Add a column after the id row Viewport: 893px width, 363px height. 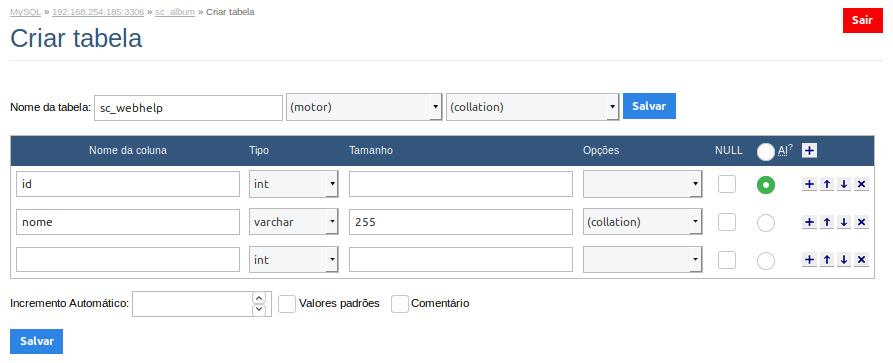[x=809, y=184]
